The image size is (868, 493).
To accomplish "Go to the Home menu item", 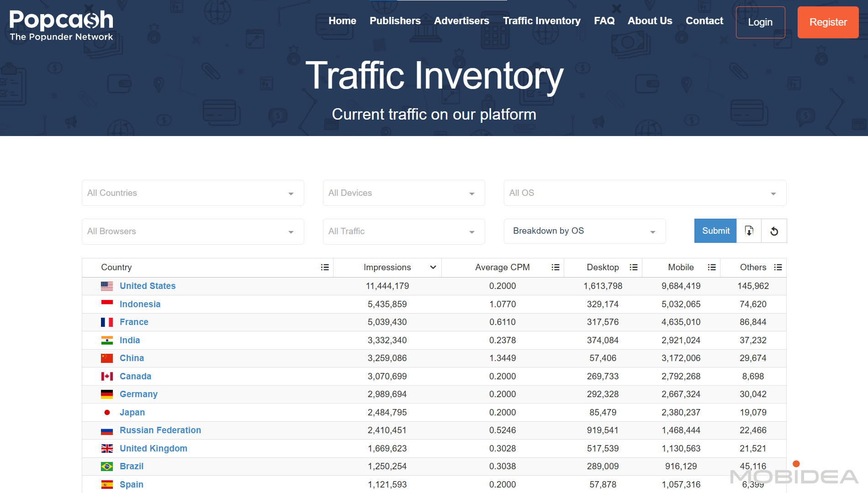I will 342,21.
